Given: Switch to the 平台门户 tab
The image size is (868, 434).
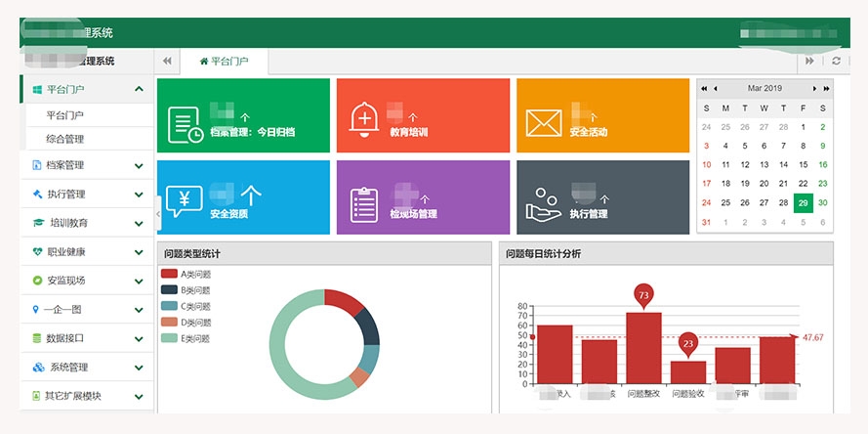Looking at the screenshot, I should (224, 61).
